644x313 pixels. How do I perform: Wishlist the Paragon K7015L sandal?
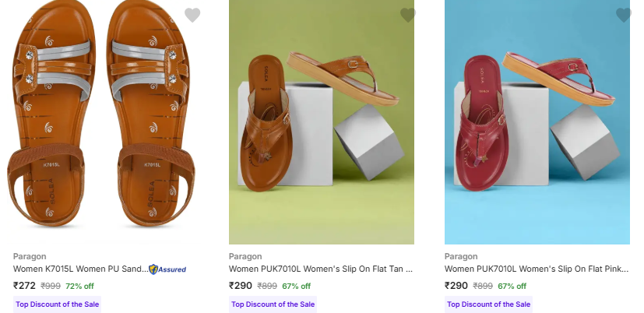(192, 15)
